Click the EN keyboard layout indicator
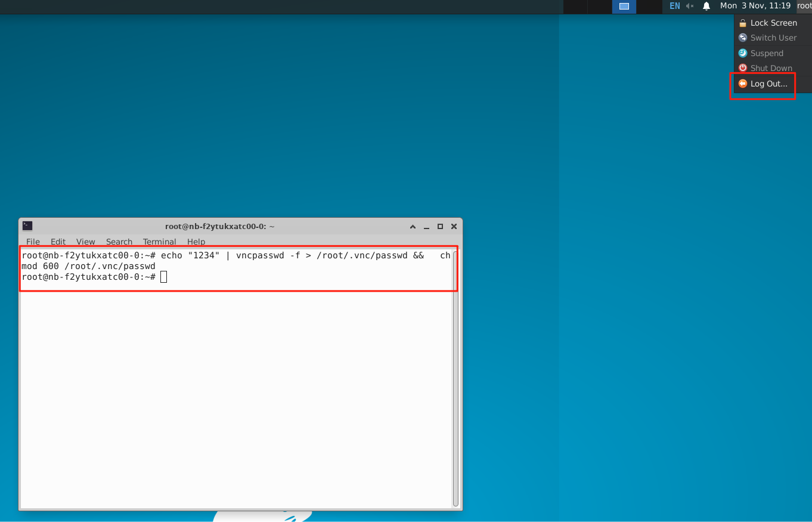This screenshot has height=522, width=812. tap(674, 6)
